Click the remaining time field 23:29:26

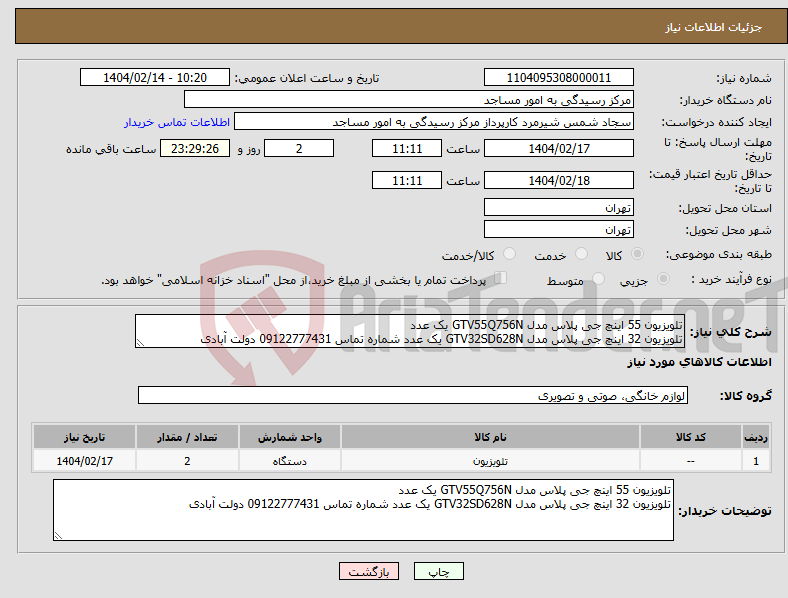point(195,148)
